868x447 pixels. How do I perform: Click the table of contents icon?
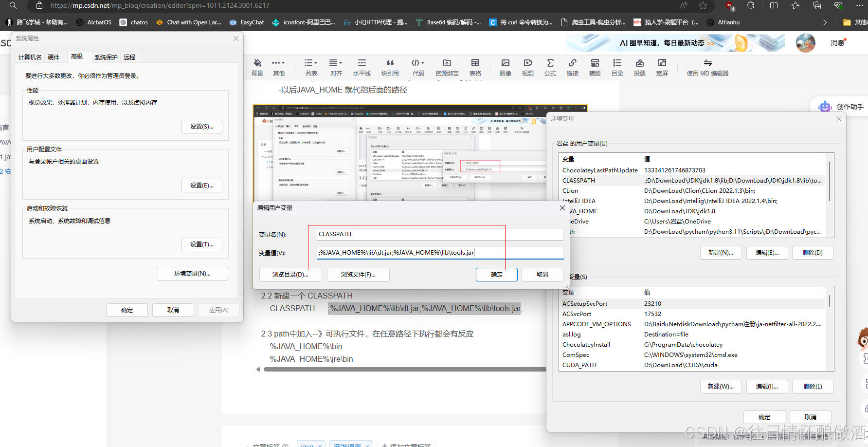click(617, 63)
